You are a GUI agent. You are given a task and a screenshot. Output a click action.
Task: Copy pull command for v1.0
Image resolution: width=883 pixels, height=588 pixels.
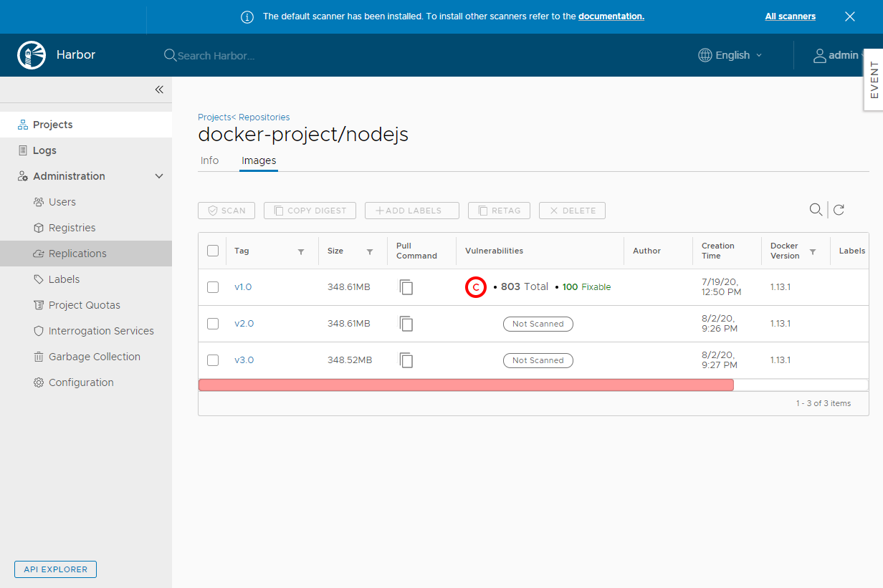click(406, 287)
